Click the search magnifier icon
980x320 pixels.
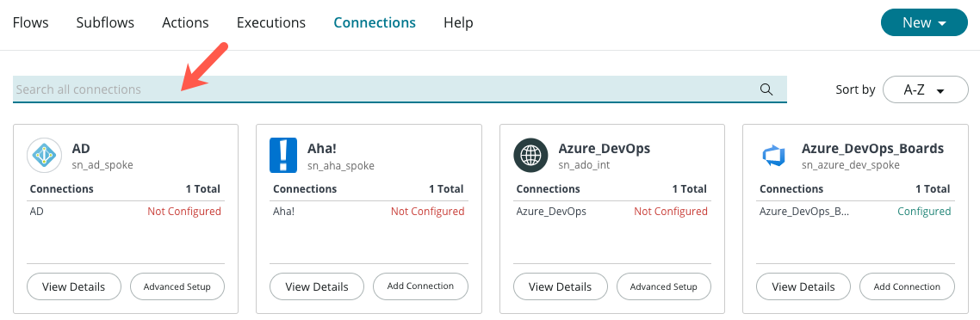(766, 89)
